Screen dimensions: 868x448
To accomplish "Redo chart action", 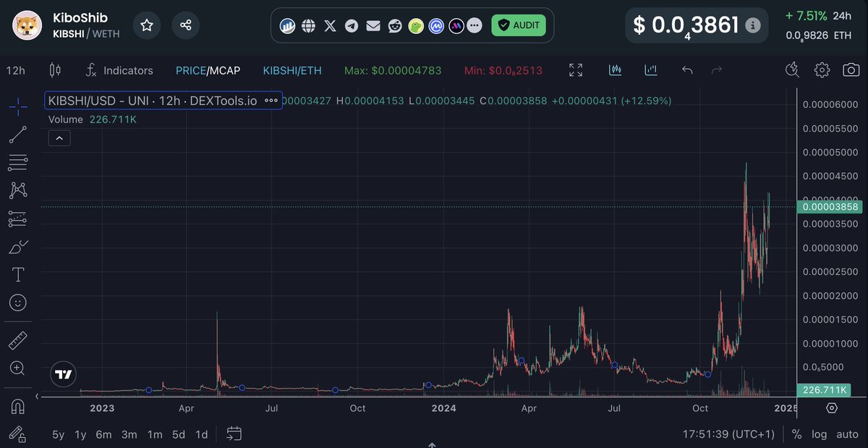I will tap(717, 70).
